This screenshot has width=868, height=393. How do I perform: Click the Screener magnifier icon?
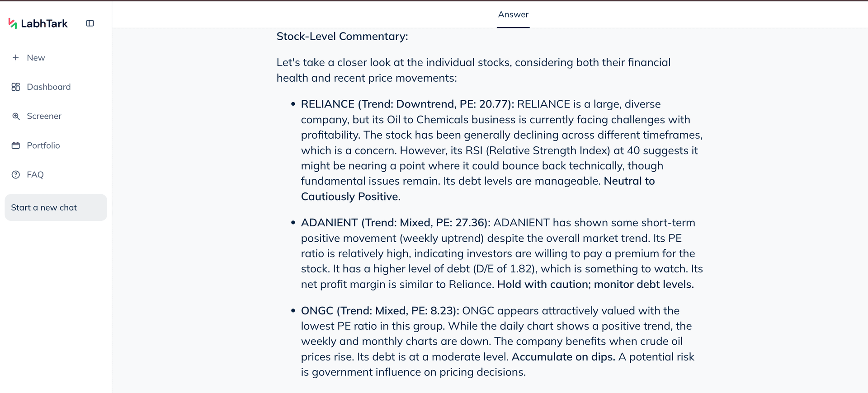(16, 116)
